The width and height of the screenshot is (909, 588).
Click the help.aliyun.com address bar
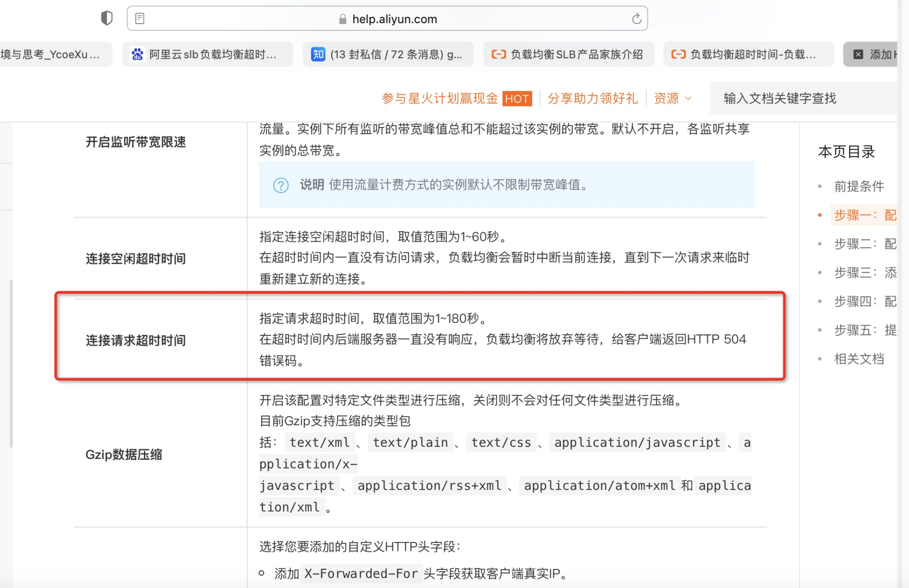pyautogui.click(x=394, y=19)
